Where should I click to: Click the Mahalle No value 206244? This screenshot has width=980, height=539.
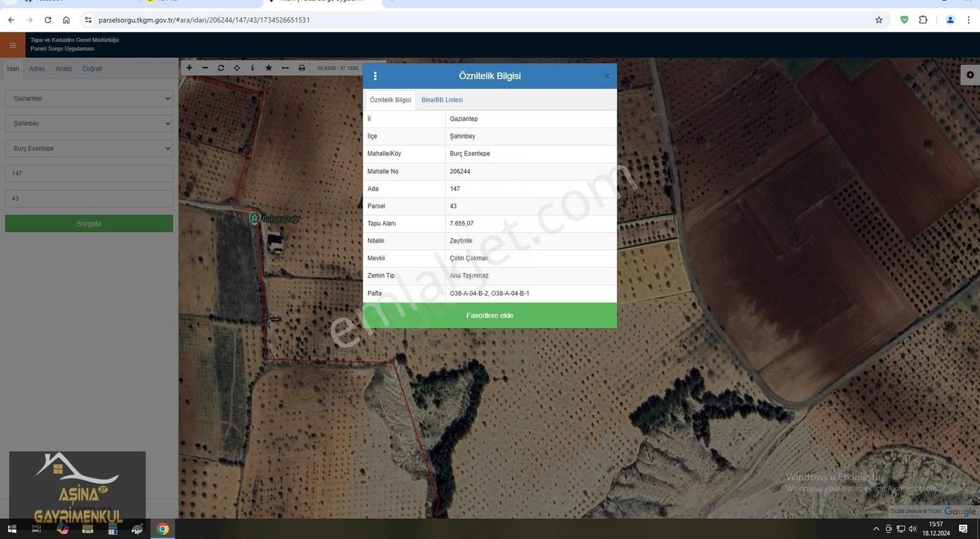click(x=460, y=171)
